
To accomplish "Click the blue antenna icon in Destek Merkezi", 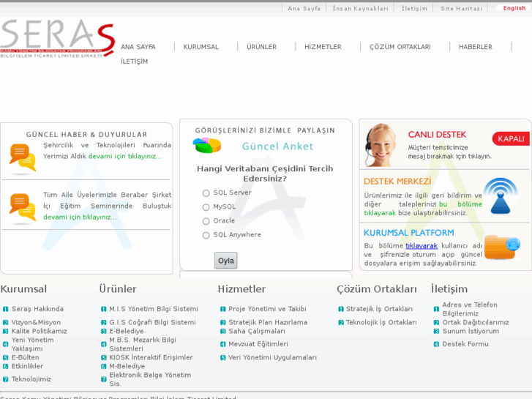I will 501,196.
